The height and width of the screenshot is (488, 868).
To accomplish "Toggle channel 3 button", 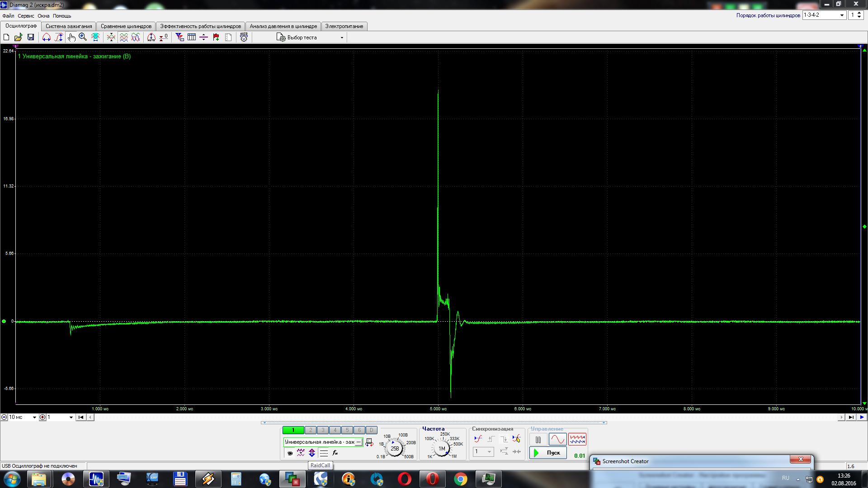I will coord(323,430).
